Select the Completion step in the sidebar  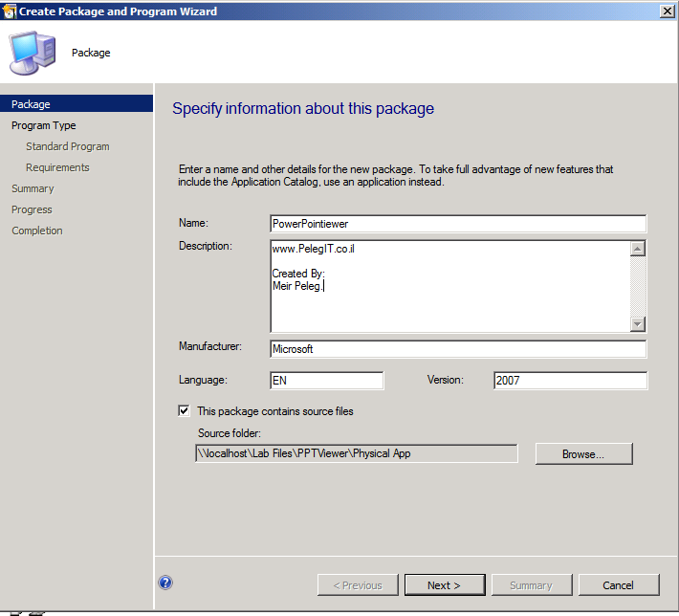(x=36, y=231)
